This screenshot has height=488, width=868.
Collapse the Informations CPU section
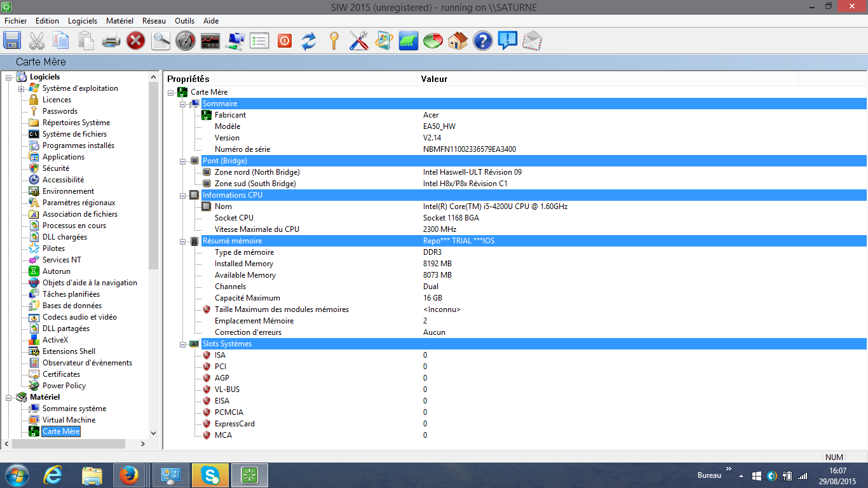tap(182, 196)
